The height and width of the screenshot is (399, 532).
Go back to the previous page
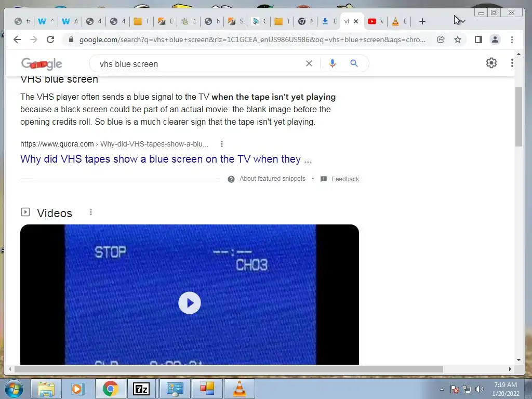click(17, 39)
